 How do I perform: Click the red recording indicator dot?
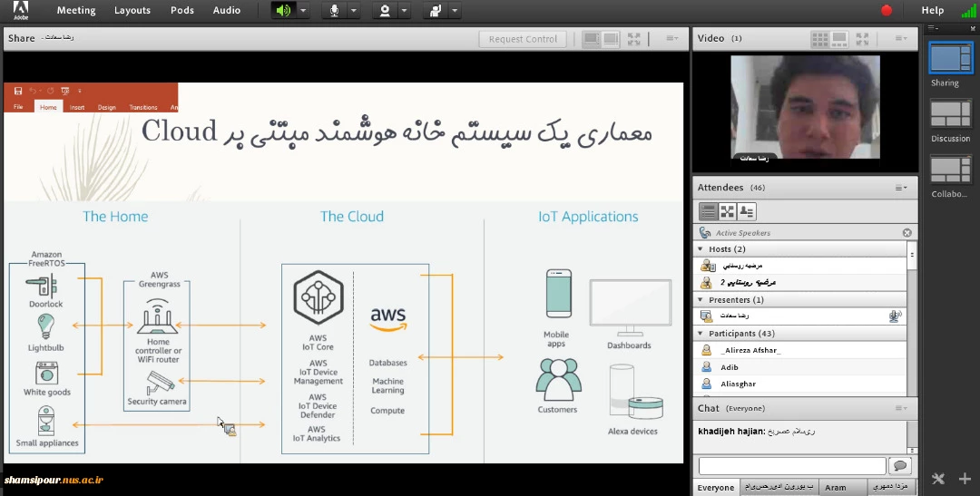pyautogui.click(x=887, y=10)
